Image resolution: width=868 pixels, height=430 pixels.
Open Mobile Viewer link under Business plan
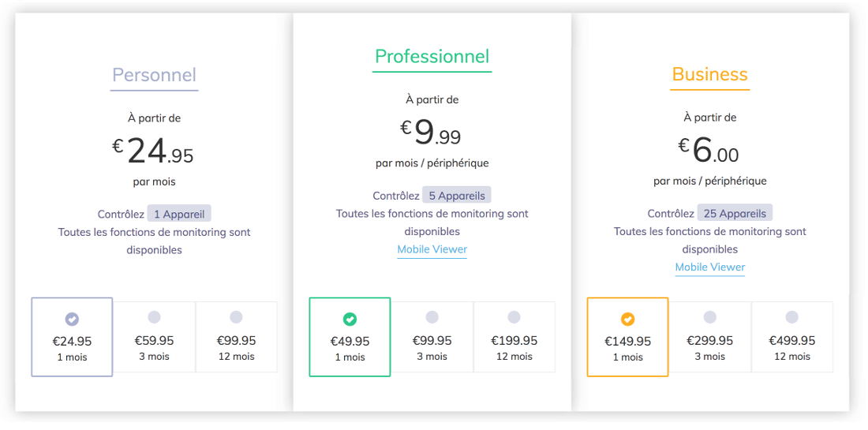point(709,267)
